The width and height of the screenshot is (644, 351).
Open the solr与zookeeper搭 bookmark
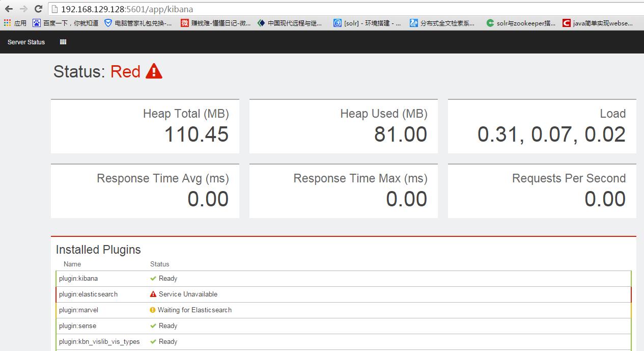tap(521, 23)
